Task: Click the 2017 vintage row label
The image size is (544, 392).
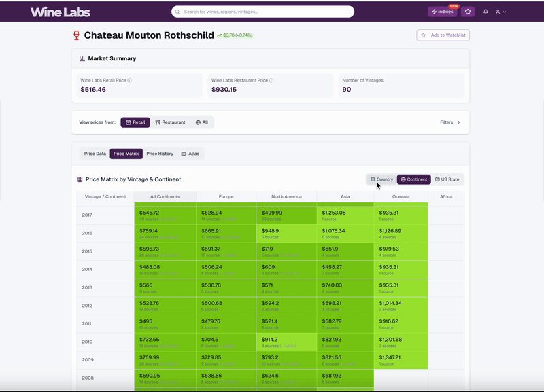Action: coord(87,215)
